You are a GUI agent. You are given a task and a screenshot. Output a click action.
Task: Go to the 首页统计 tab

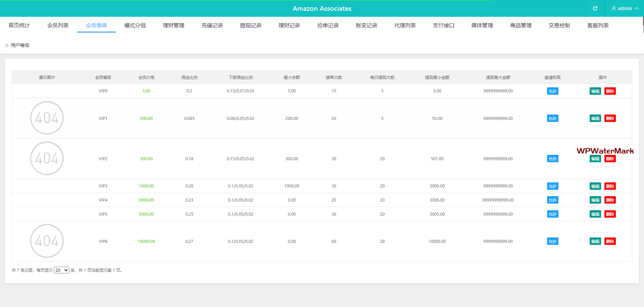pyautogui.click(x=19, y=26)
